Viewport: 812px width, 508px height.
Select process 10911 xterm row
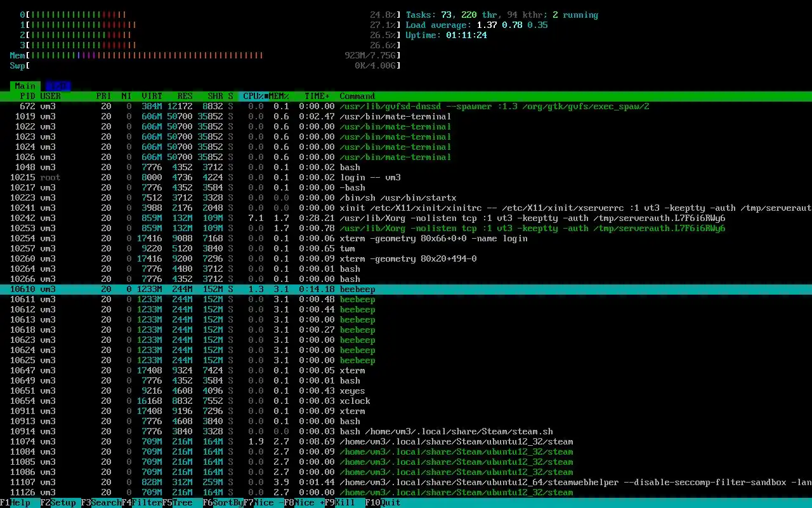(x=406, y=411)
